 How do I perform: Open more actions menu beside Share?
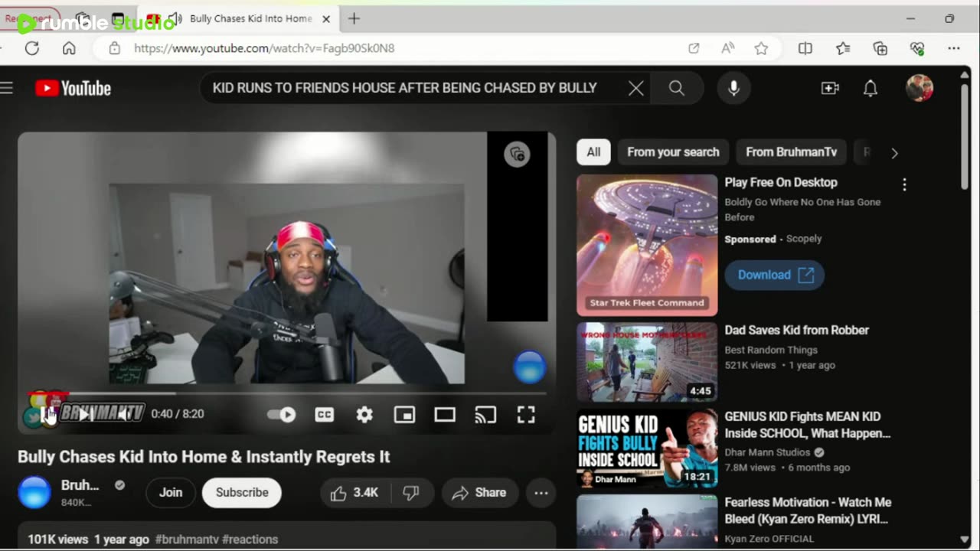541,493
